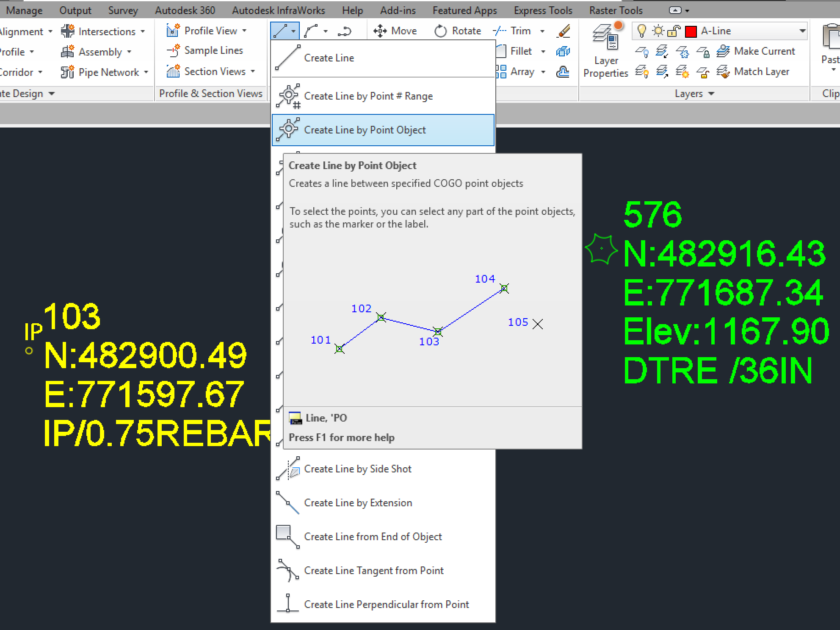This screenshot has width=840, height=630.
Task: Toggle the layer On/Off bulb icon
Action: click(642, 31)
